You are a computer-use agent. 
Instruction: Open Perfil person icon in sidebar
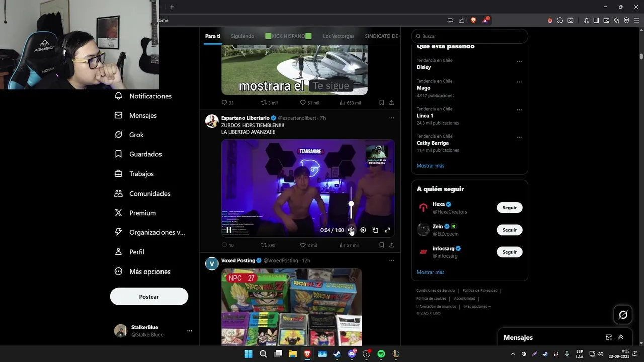[x=118, y=252]
